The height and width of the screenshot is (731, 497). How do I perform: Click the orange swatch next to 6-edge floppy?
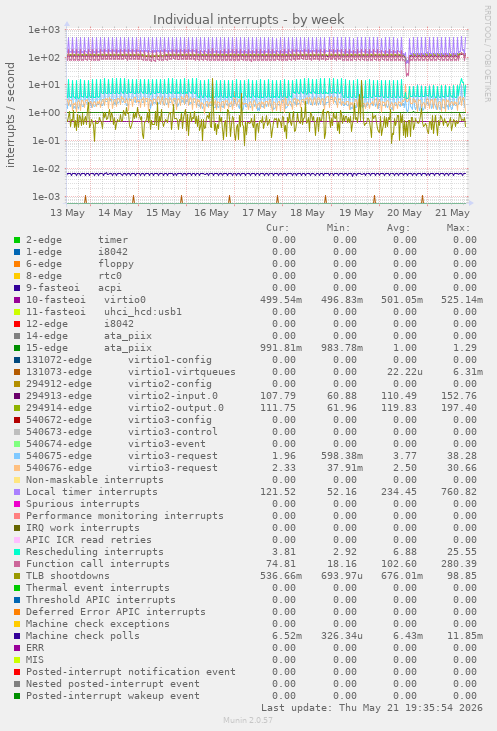point(17,264)
